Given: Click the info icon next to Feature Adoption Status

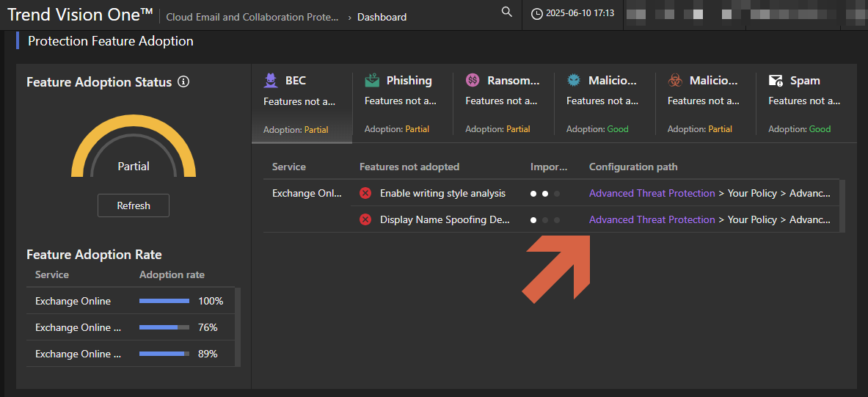Looking at the screenshot, I should (183, 81).
